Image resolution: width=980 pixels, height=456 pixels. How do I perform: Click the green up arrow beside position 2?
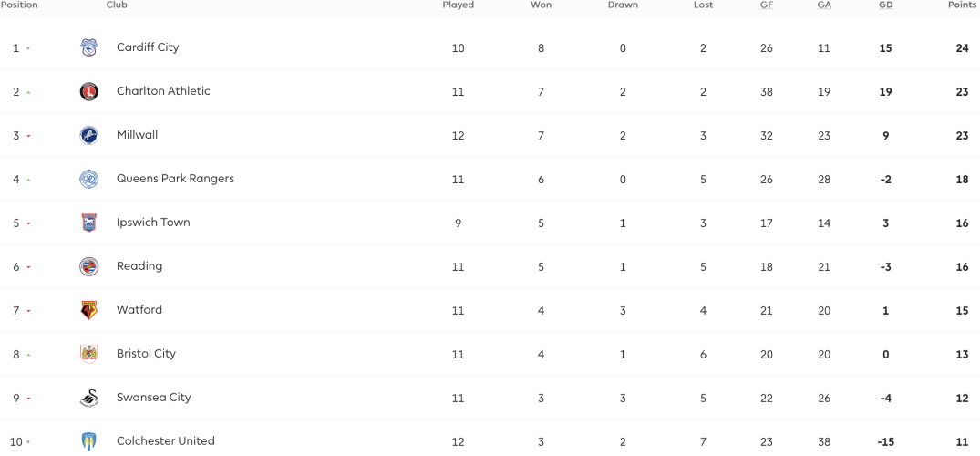(x=28, y=93)
